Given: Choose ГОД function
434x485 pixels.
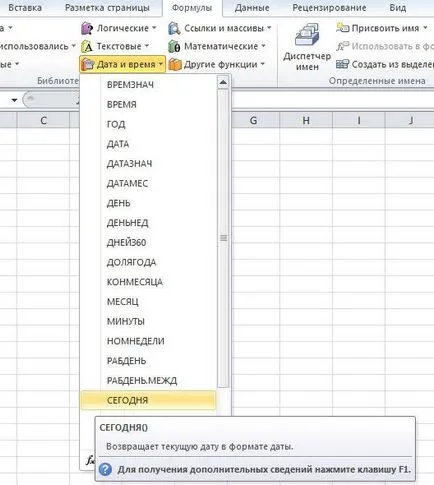Looking at the screenshot, I should pyautogui.click(x=149, y=124).
